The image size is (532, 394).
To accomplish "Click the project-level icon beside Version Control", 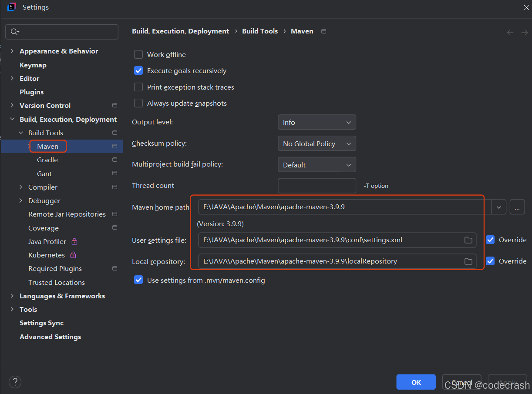I will pos(114,105).
